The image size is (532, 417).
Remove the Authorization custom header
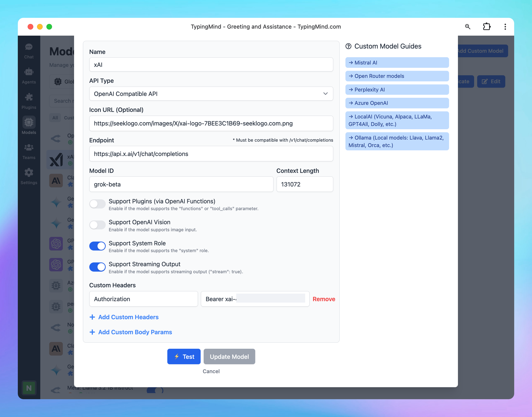(x=324, y=299)
